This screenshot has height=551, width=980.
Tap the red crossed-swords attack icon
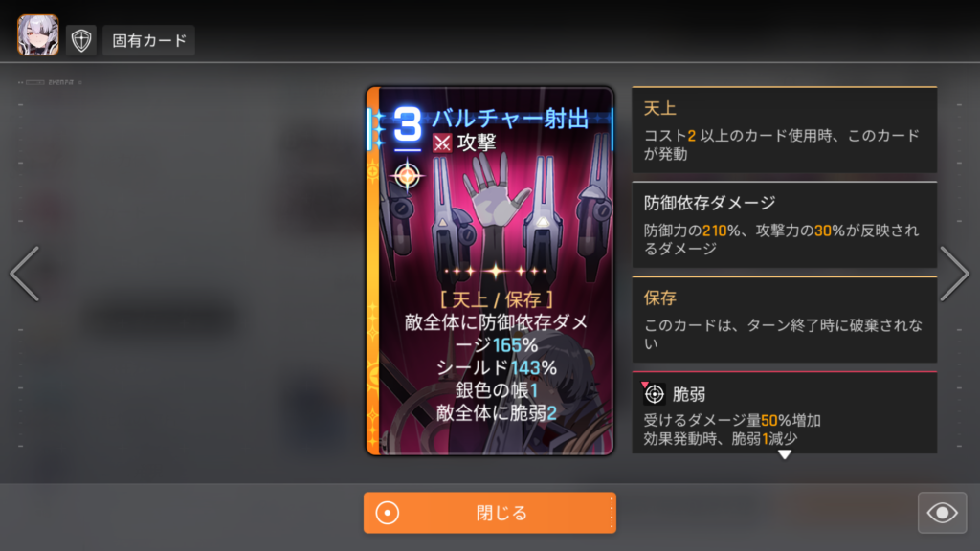coord(442,143)
